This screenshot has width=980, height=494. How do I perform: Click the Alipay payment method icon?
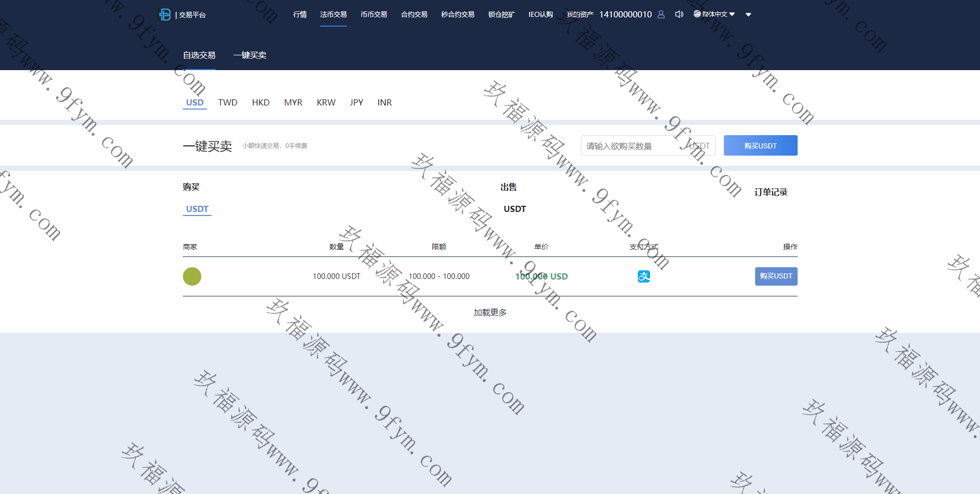tap(643, 276)
